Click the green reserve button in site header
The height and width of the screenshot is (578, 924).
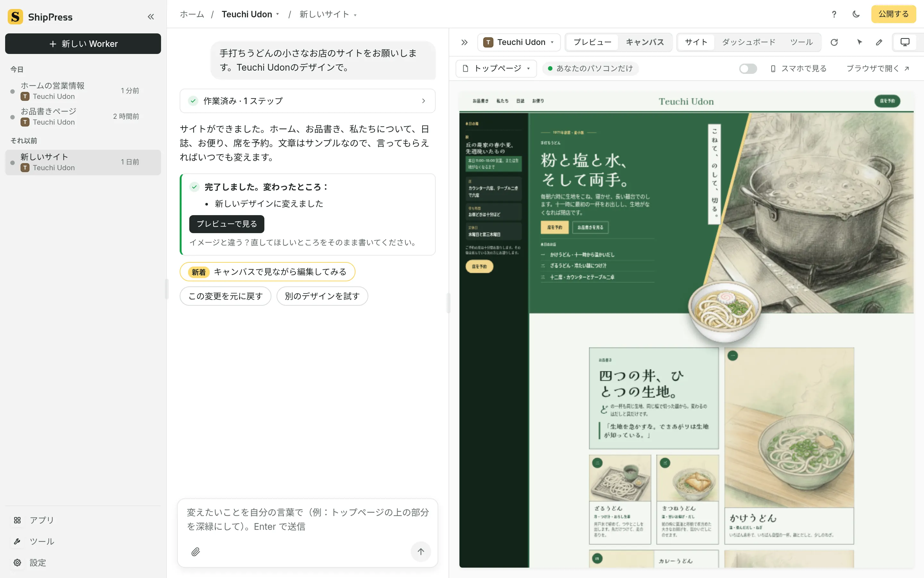(887, 101)
